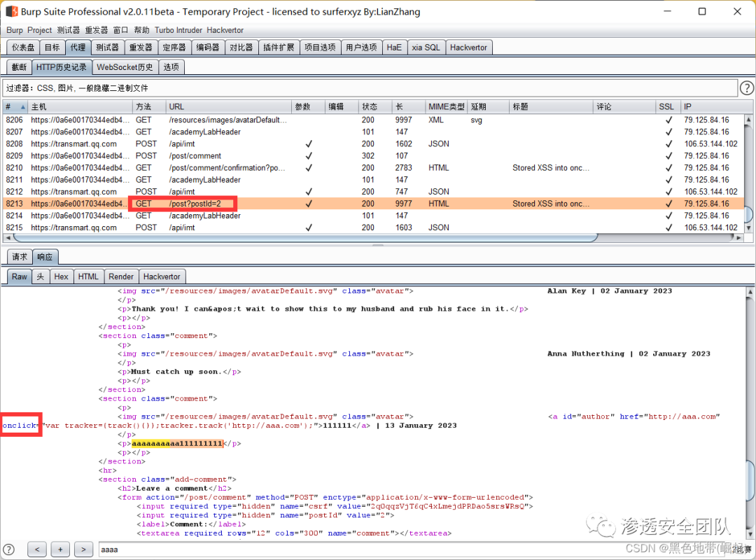Switch to HaE tab
This screenshot has height=560, width=756.
coord(394,48)
